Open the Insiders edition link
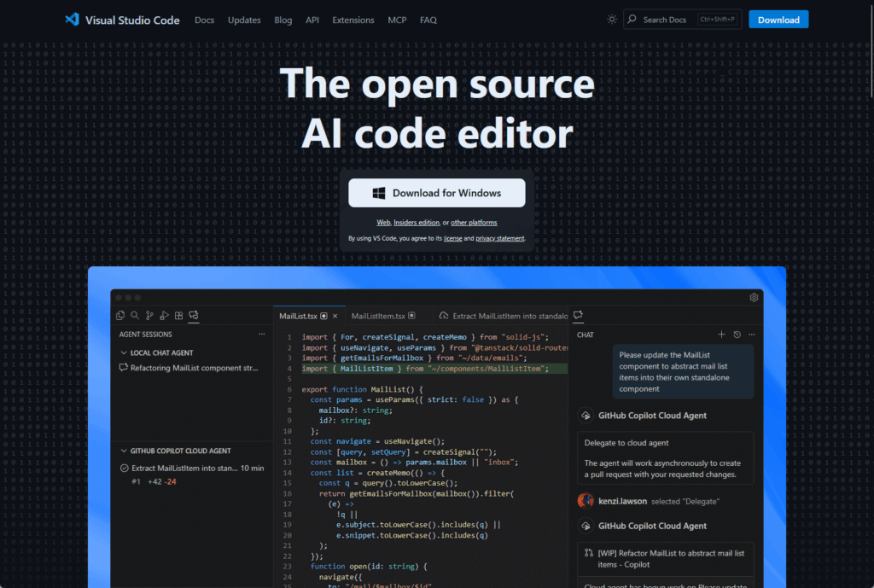Viewport: 874px width, 588px height. tap(417, 223)
